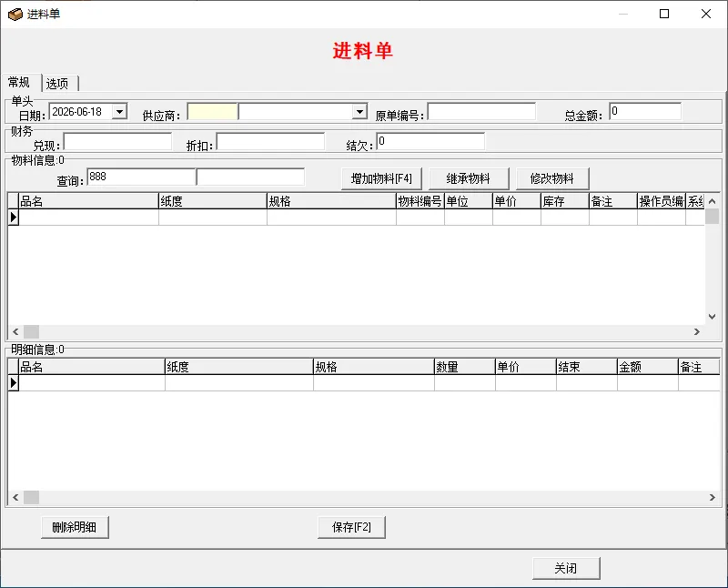Click the yellow 供应商 code field

point(213,111)
